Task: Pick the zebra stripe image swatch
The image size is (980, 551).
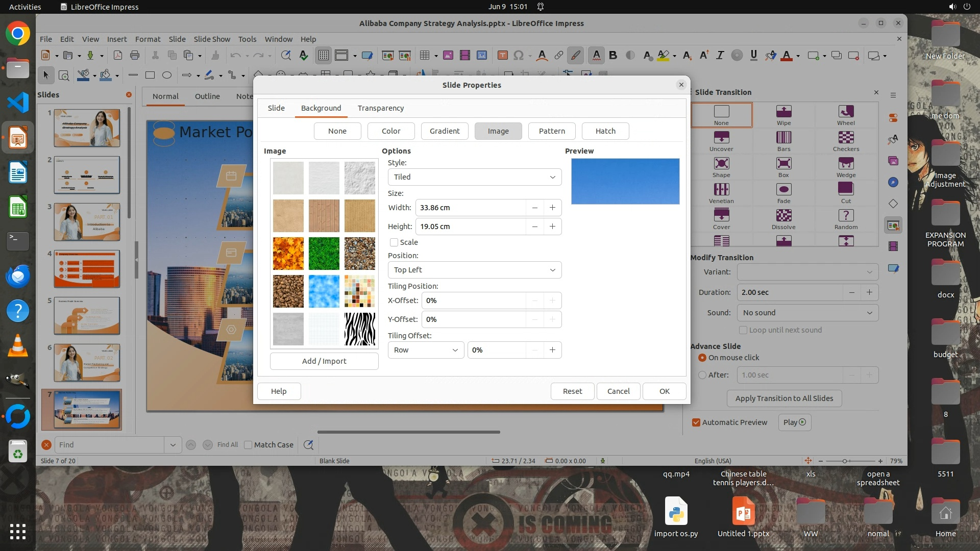Action: pyautogui.click(x=359, y=329)
